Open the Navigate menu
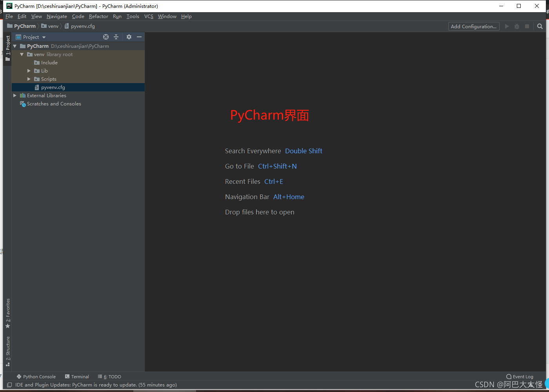Screen dimensions: 549x392 [x=57, y=16]
